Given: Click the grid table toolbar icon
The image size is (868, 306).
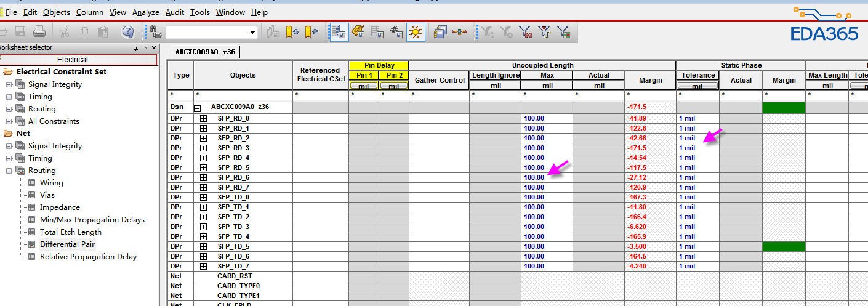Looking at the screenshot, I should click(x=377, y=32).
